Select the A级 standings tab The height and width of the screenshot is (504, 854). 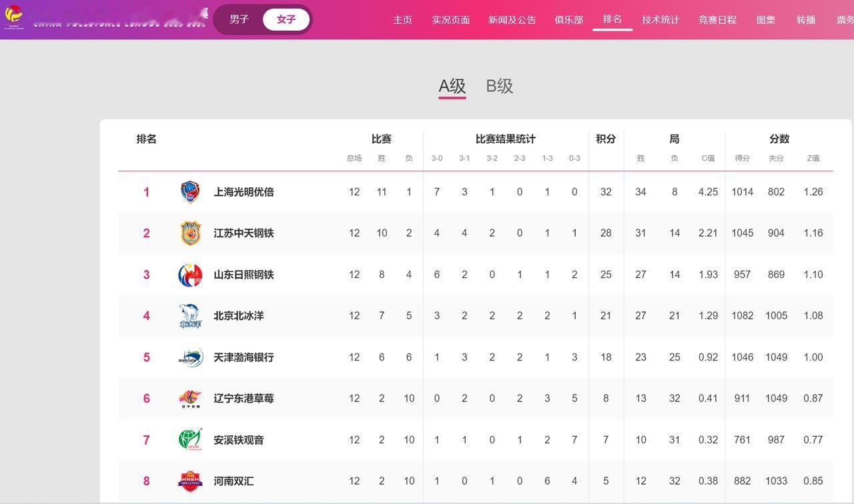452,86
